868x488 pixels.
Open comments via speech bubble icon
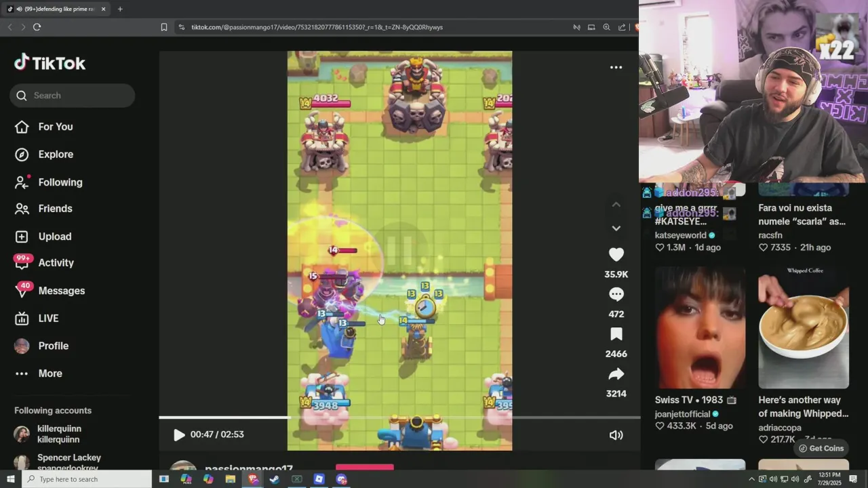pyautogui.click(x=616, y=294)
